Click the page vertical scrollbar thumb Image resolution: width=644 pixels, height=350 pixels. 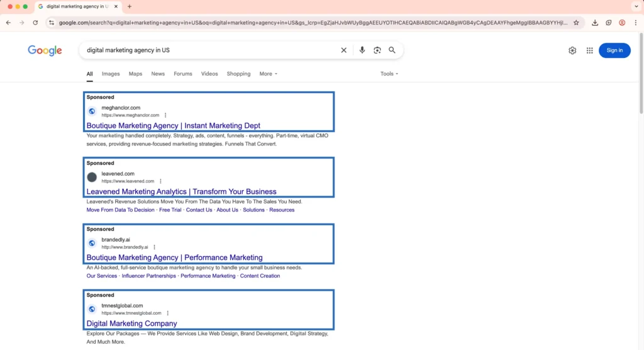point(641,73)
